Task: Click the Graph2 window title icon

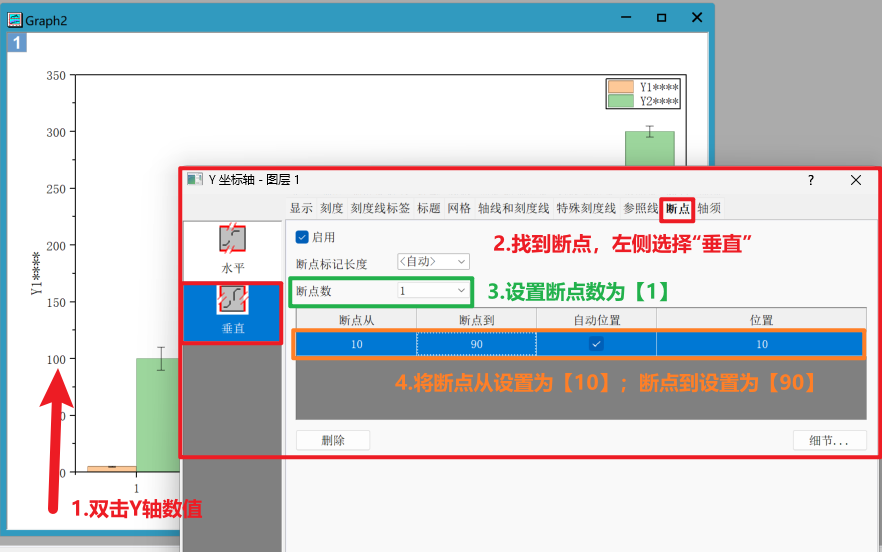Action: [x=15, y=18]
